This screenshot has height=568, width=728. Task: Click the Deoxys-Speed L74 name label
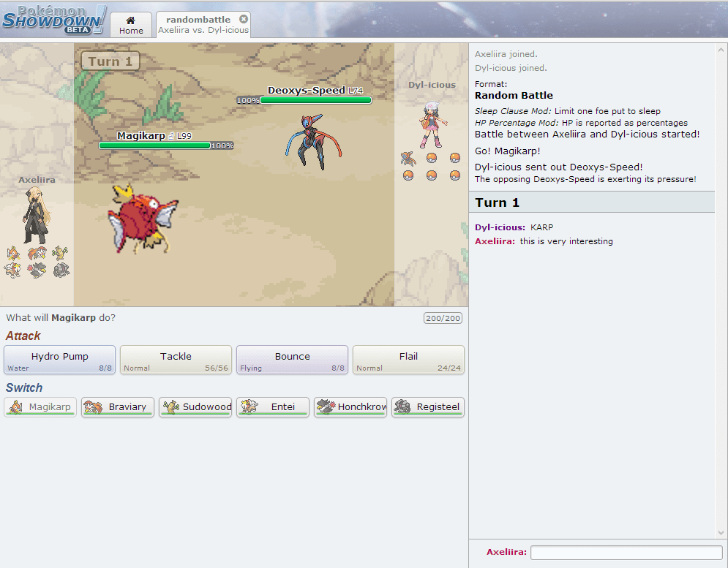(315, 90)
